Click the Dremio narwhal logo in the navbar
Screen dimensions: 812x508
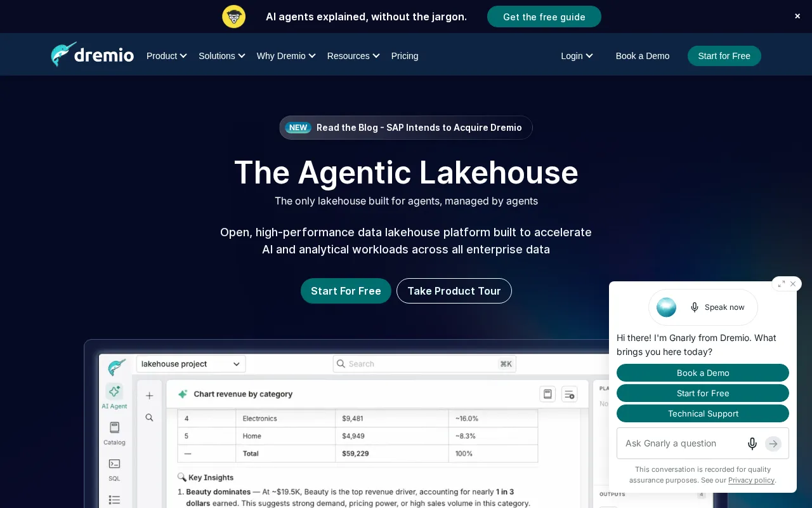click(x=92, y=55)
